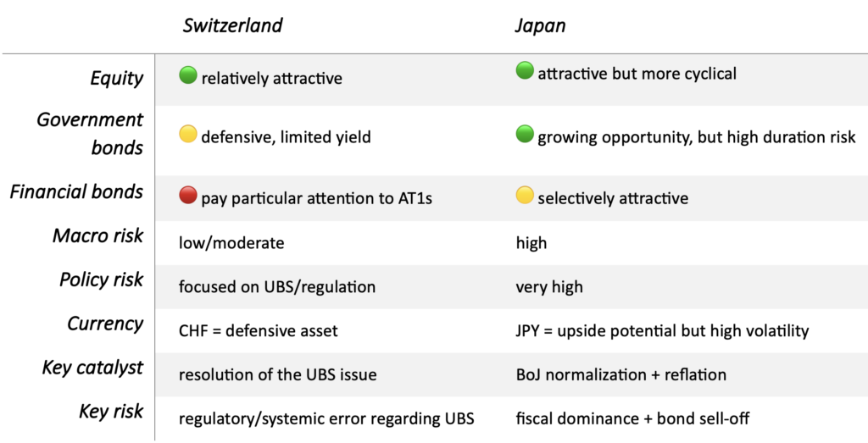This screenshot has height=443, width=868.
Task: Click the Macro risk row label
Action: coord(98,236)
